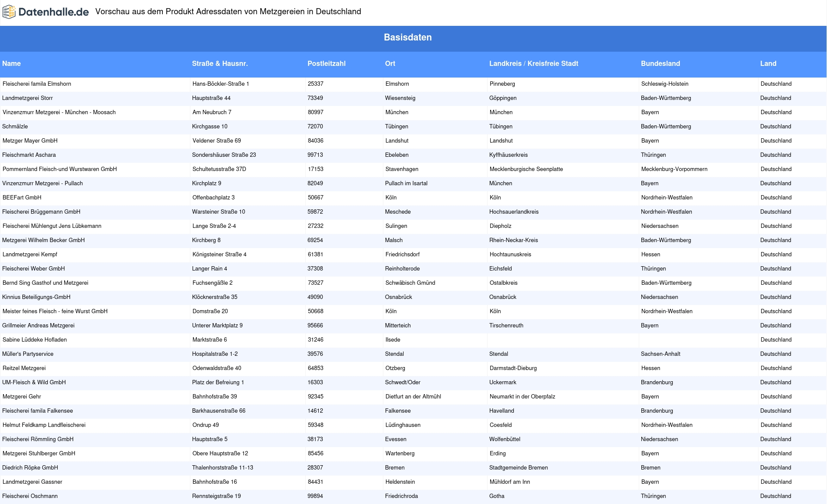827x504 pixels.
Task: Select postal code 99894
Action: pyautogui.click(x=315, y=496)
